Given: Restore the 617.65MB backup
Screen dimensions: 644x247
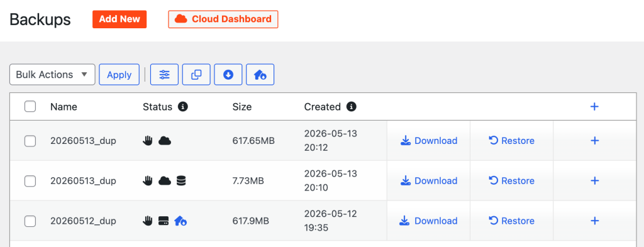Looking at the screenshot, I should point(511,141).
